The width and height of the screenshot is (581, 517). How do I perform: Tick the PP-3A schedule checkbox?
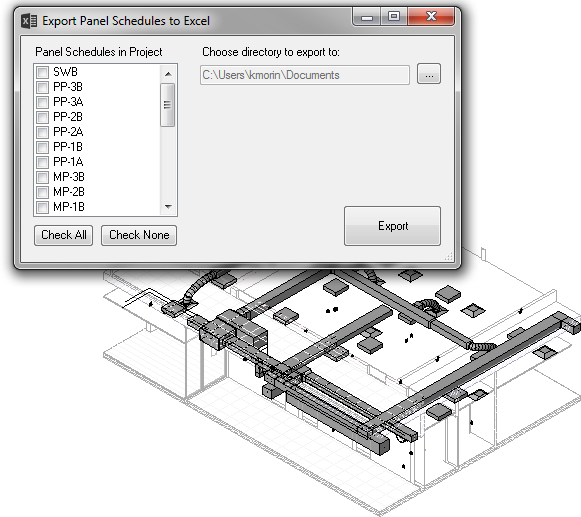click(x=43, y=102)
